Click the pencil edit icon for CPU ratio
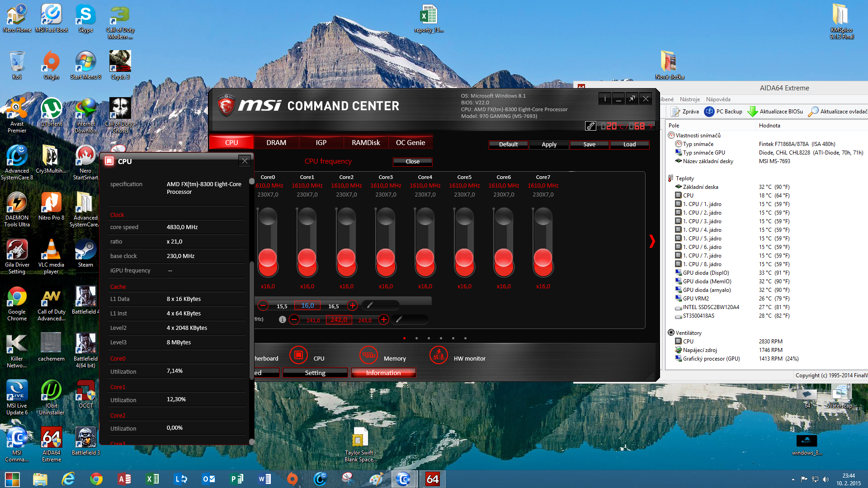 [x=370, y=305]
